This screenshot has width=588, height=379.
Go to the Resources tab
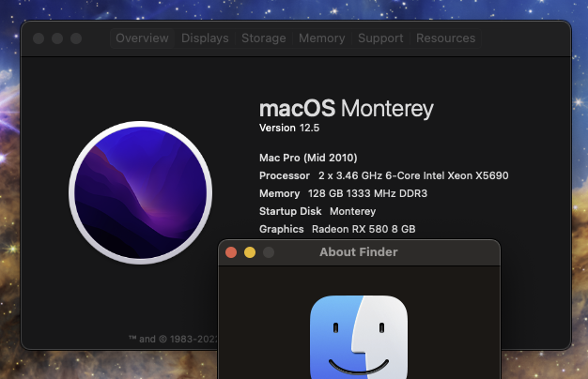click(x=445, y=38)
